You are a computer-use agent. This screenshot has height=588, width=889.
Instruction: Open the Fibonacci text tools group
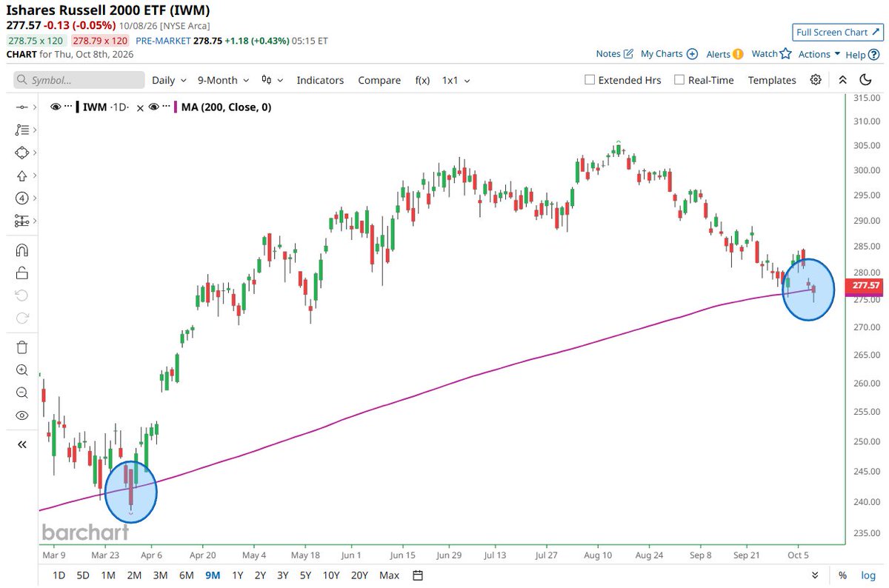coord(21,130)
